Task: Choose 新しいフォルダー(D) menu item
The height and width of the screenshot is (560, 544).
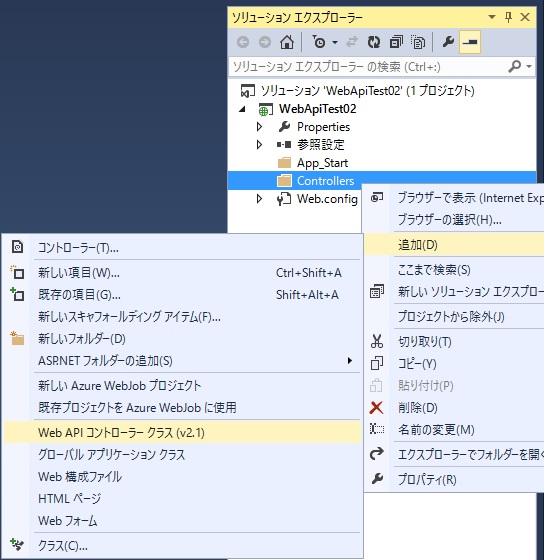Action: (183, 339)
